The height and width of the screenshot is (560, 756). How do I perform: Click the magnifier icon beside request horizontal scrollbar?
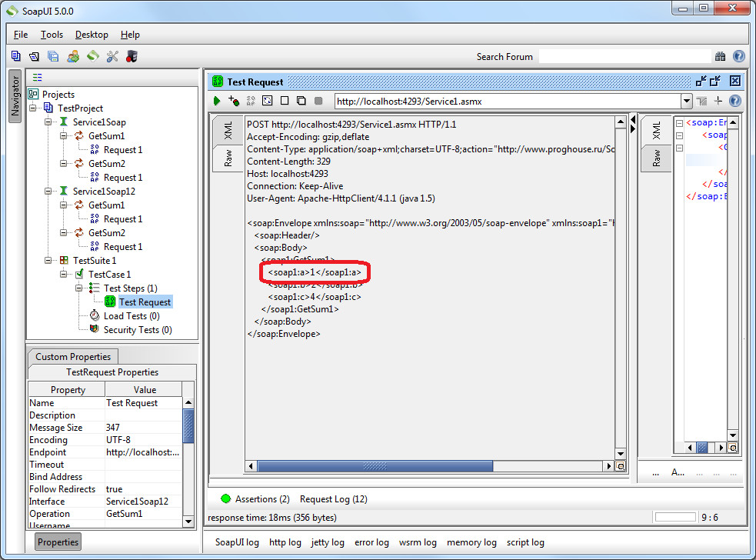click(621, 466)
